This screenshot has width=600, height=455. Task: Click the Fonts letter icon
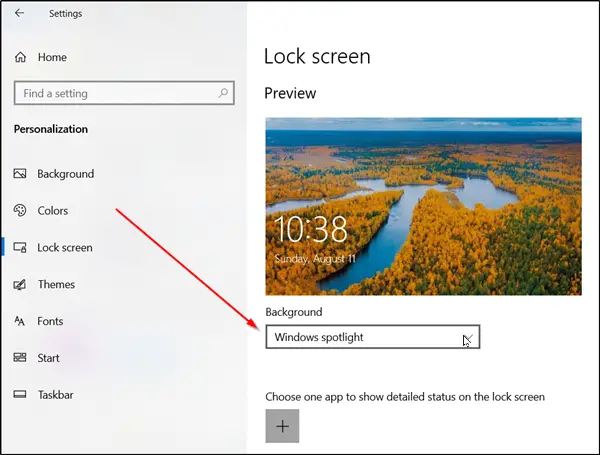tap(20, 321)
